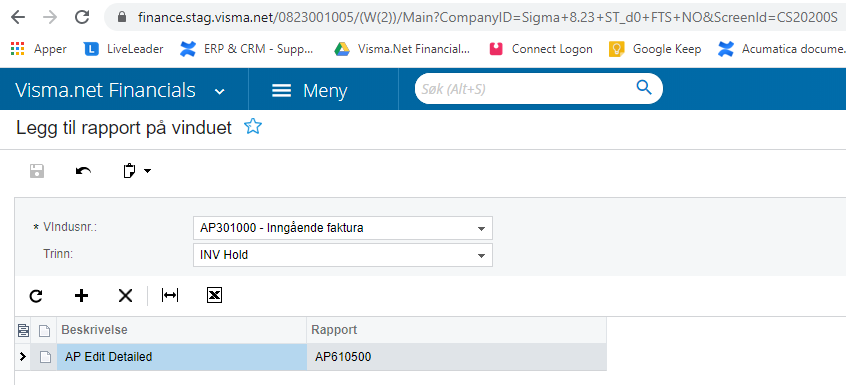Click the Save disk icon
The height and width of the screenshot is (385, 846).
tap(37, 171)
